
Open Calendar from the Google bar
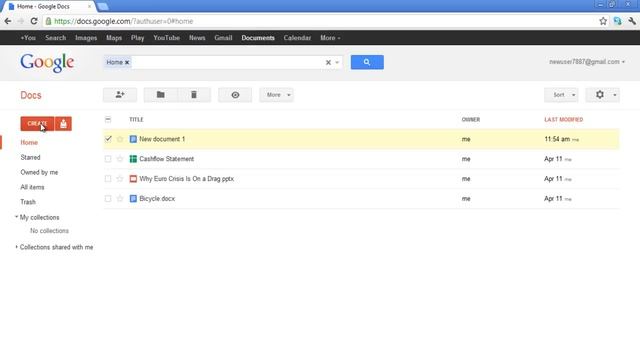point(297,38)
